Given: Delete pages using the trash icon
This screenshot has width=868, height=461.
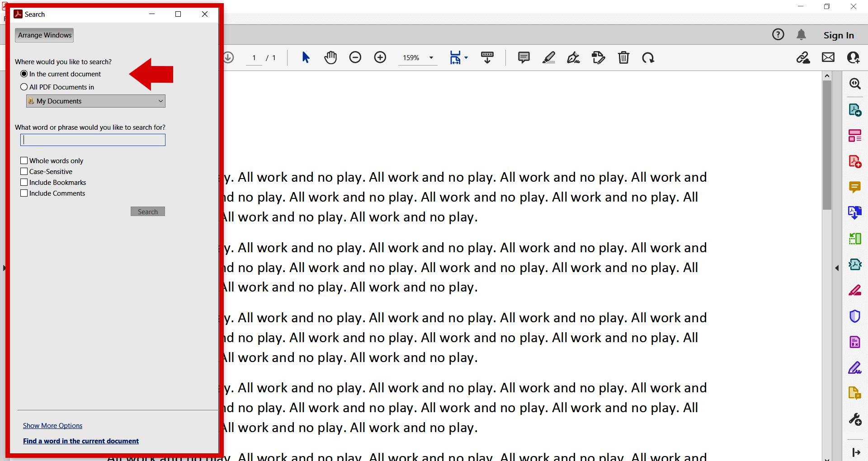Looking at the screenshot, I should [x=624, y=57].
